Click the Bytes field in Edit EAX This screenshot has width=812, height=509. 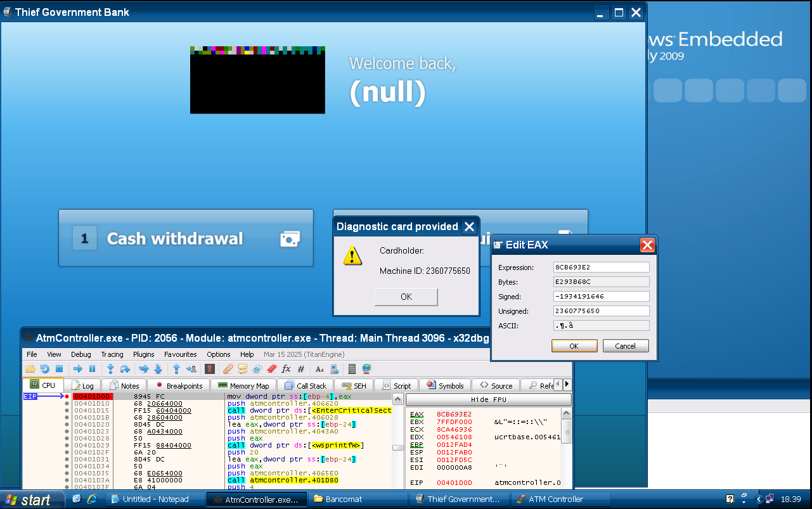(x=601, y=282)
